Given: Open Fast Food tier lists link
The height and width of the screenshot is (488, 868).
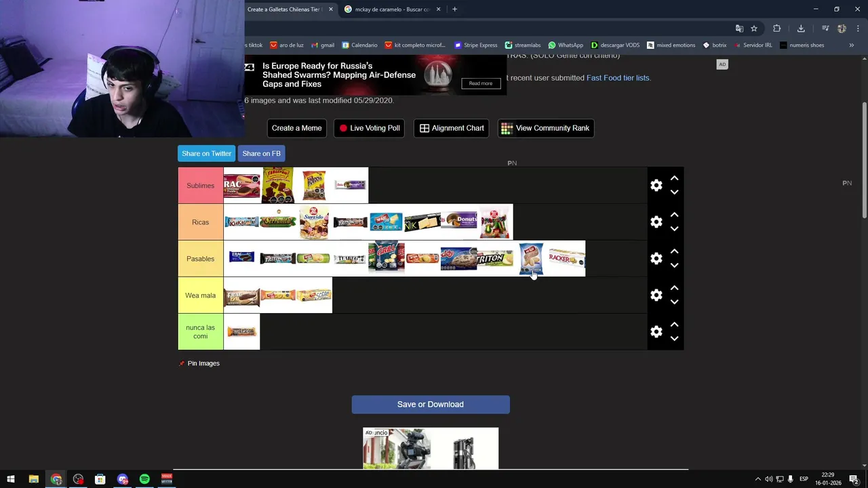Looking at the screenshot, I should click(618, 78).
